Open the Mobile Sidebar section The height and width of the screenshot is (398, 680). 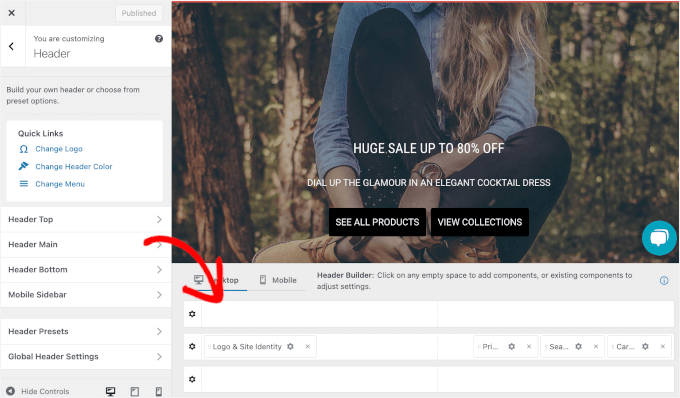pyautogui.click(x=85, y=295)
